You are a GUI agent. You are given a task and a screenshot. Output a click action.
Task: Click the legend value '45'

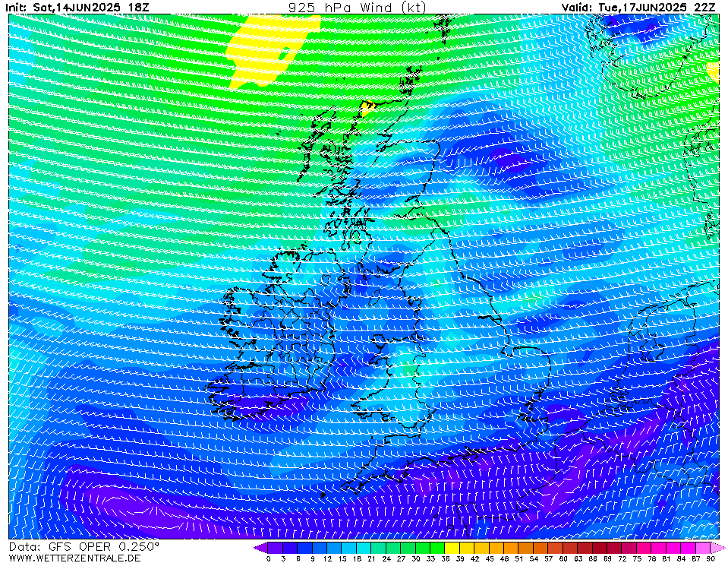point(490,558)
